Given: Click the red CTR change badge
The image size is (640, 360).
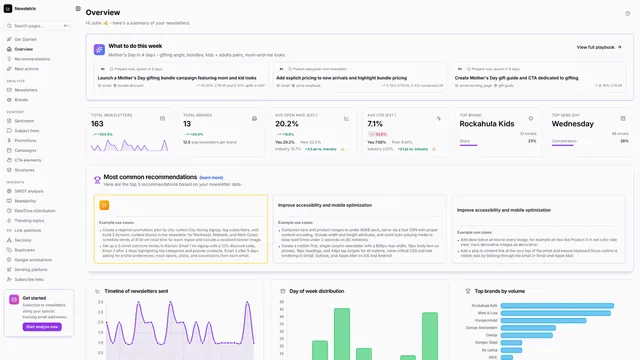Looking at the screenshot, I should 378,134.
